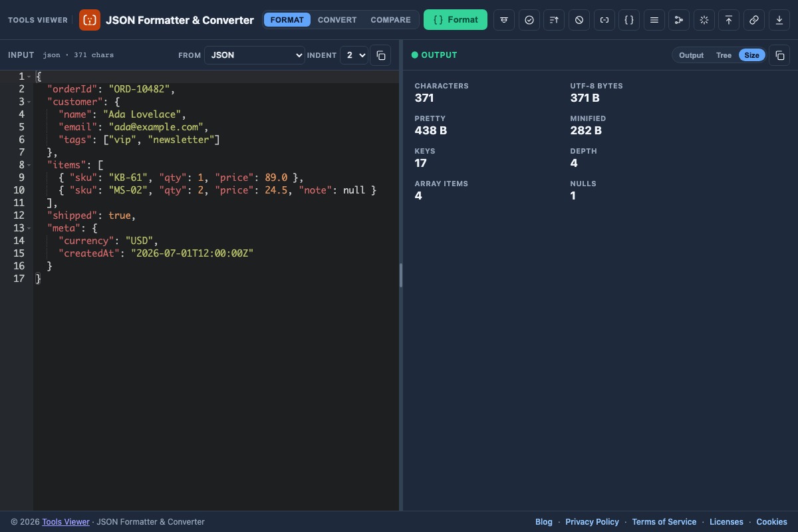
Task: Click the 89.0 price value
Action: (276, 178)
